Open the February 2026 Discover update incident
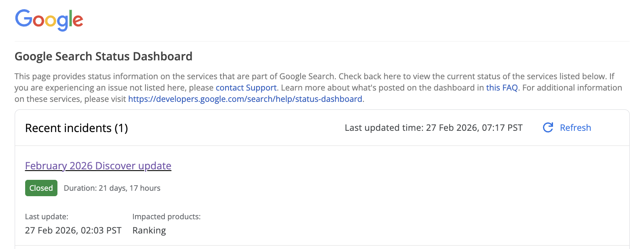This screenshot has width=644, height=249. (x=98, y=166)
